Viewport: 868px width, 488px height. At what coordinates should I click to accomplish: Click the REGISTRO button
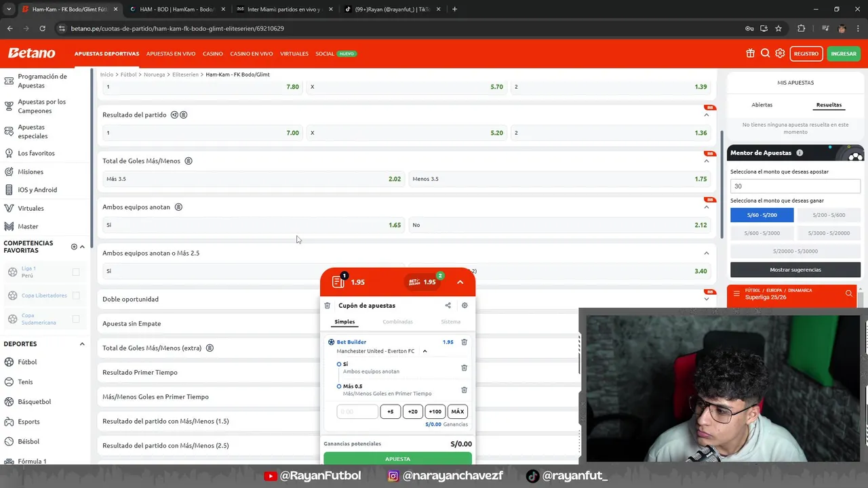click(x=806, y=54)
